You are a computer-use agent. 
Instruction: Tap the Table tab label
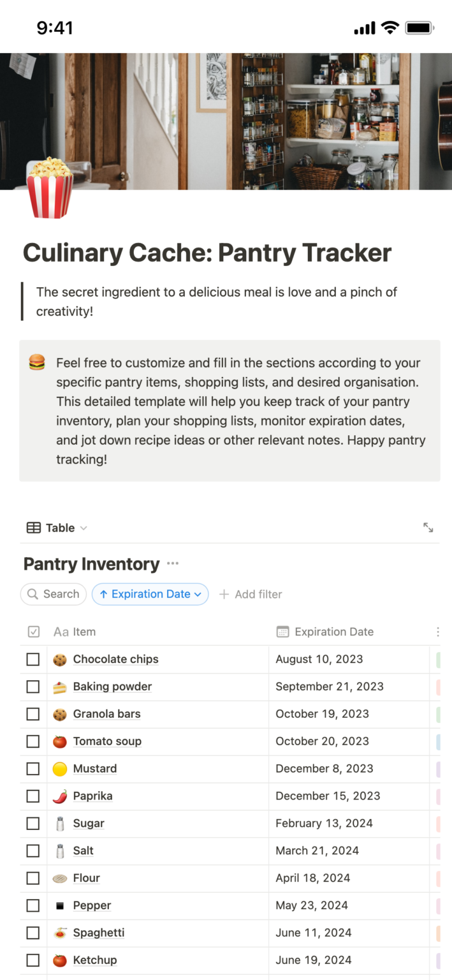[x=59, y=528]
